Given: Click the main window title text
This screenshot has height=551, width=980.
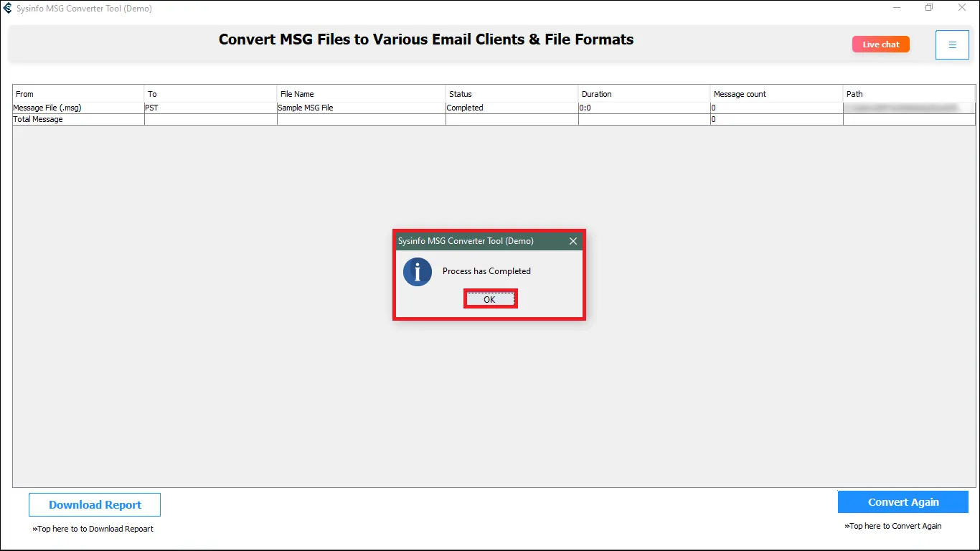Looking at the screenshot, I should point(84,9).
